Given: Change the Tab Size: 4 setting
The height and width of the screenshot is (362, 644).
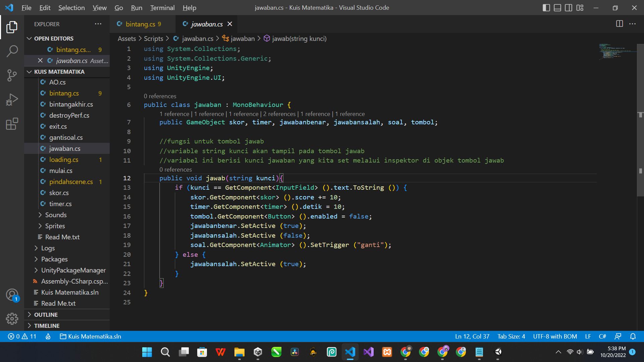Looking at the screenshot, I should pos(511,336).
